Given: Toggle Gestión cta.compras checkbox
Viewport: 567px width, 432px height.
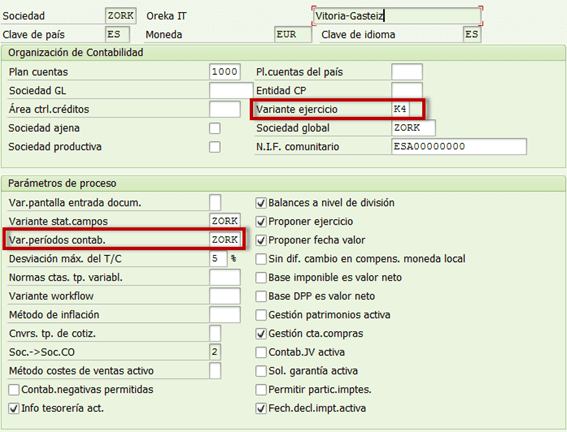Looking at the screenshot, I should coord(261,334).
